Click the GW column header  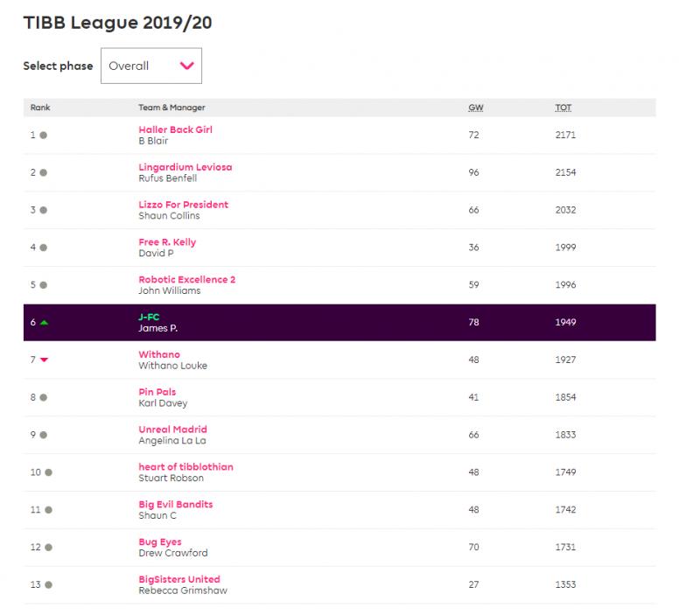[476, 108]
